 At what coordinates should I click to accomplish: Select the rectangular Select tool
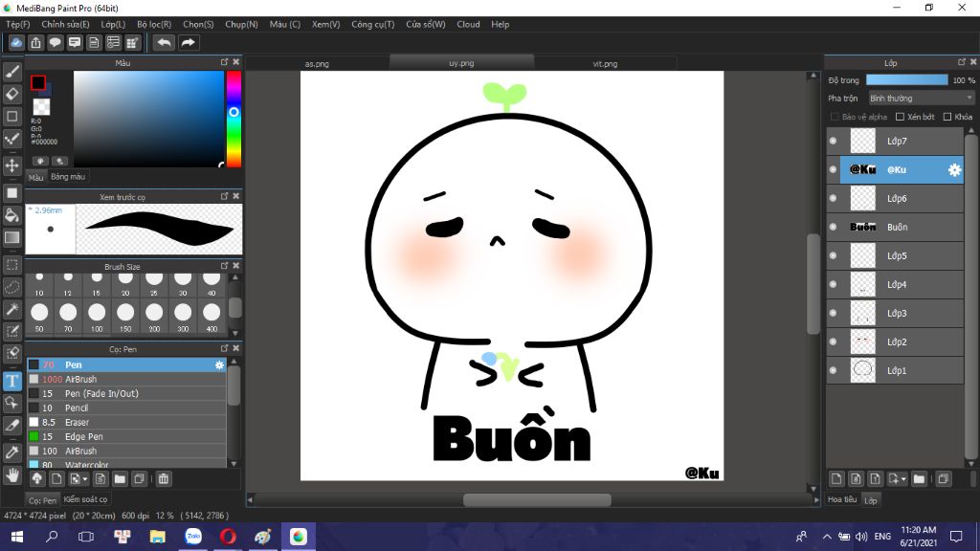click(x=11, y=265)
